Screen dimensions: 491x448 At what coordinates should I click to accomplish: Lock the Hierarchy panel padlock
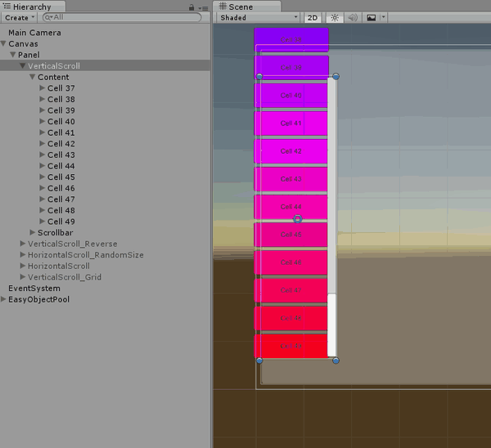click(x=191, y=7)
